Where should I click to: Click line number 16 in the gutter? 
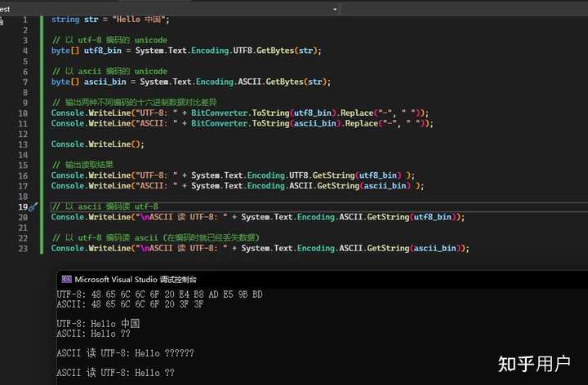(23, 175)
